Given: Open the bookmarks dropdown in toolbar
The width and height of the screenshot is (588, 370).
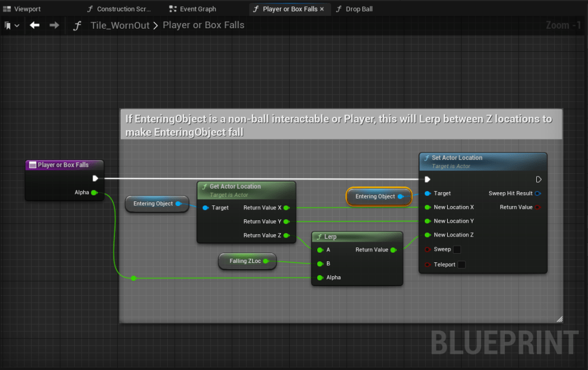Looking at the screenshot, I should pyautogui.click(x=11, y=26).
